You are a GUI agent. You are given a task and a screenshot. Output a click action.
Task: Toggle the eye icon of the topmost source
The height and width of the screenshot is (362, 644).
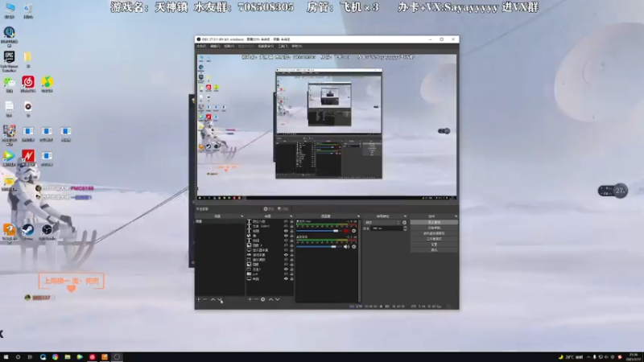pyautogui.click(x=286, y=222)
